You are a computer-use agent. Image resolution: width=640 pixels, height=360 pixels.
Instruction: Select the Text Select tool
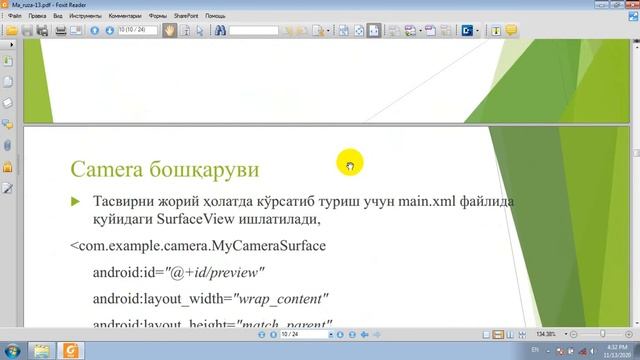(x=185, y=31)
